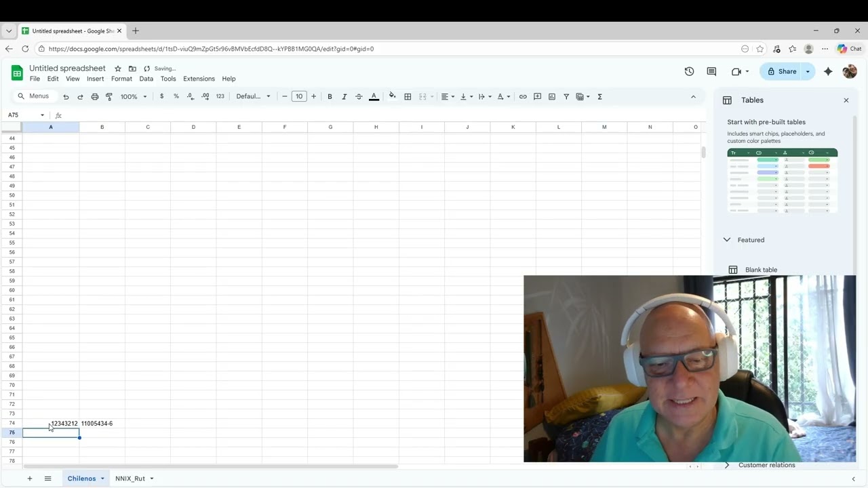This screenshot has height=488, width=868.
Task: Collapse the toolbar with chevron
Action: (x=693, y=97)
